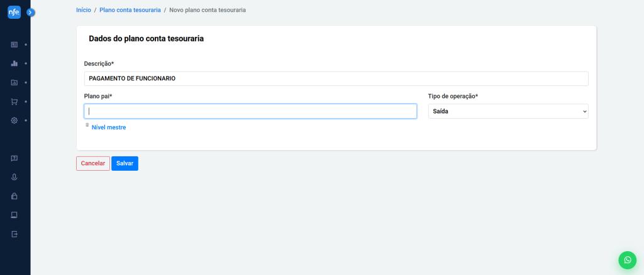This screenshot has height=275, width=644.
Task: Click the Nível mestre link
Action: 109,127
